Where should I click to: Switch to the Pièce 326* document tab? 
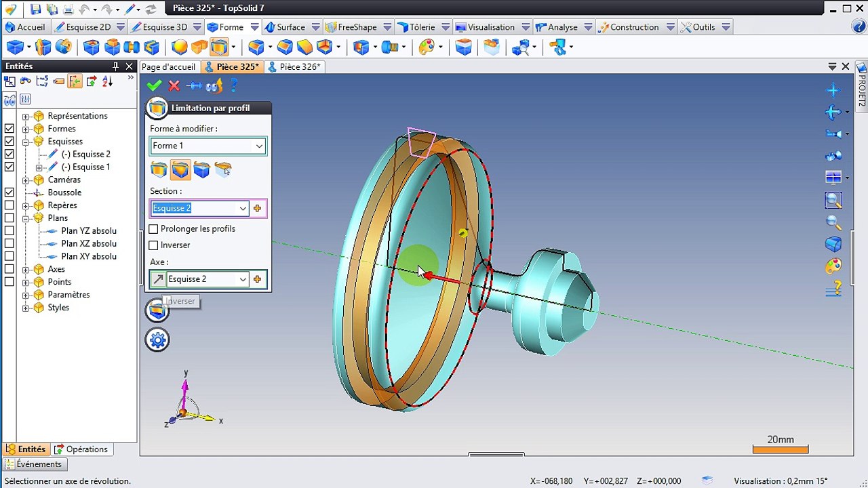click(x=294, y=66)
